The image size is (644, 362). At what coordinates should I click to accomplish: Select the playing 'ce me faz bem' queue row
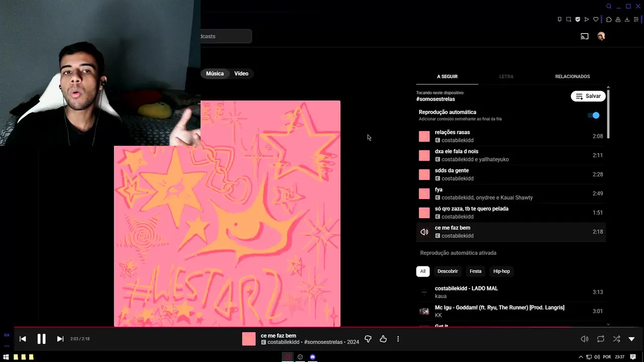[511, 232]
